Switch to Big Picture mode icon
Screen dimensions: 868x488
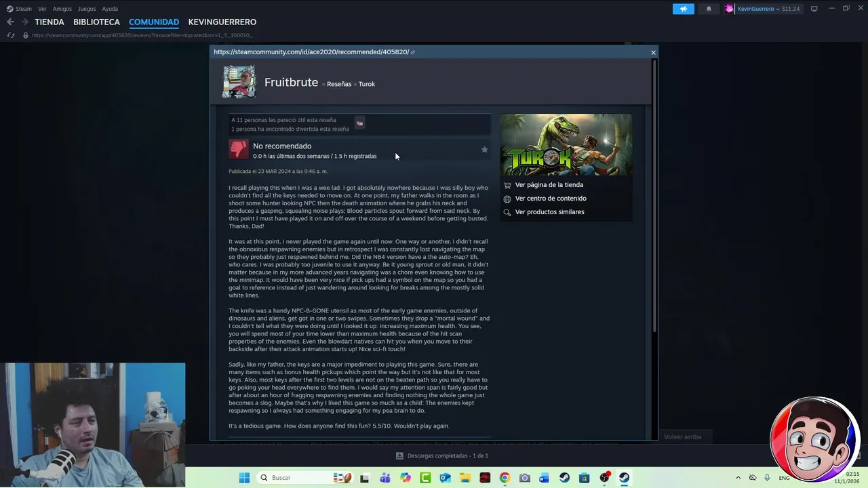(x=814, y=9)
